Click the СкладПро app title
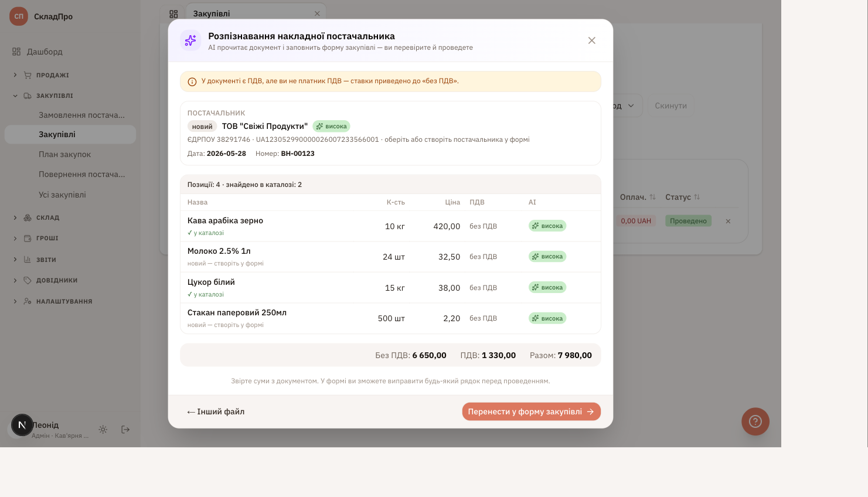This screenshot has height=497, width=868. pos(53,16)
